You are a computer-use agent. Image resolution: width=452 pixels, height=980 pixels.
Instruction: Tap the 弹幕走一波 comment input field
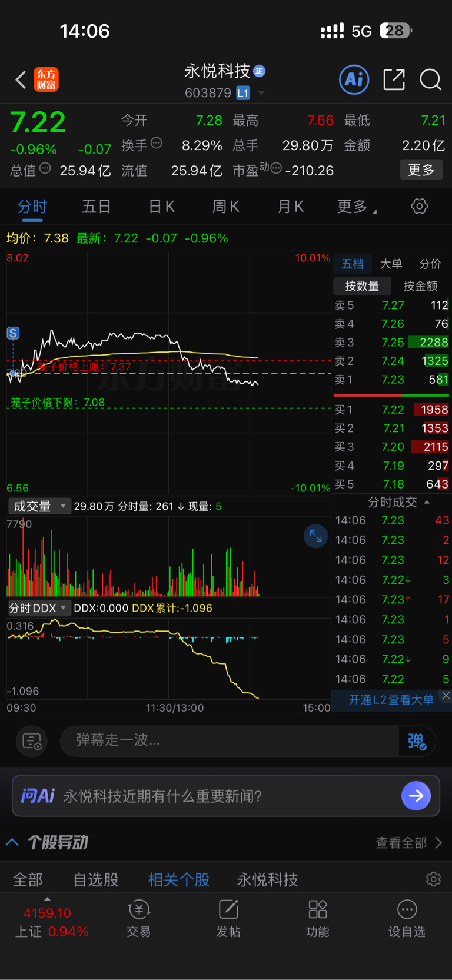230,740
